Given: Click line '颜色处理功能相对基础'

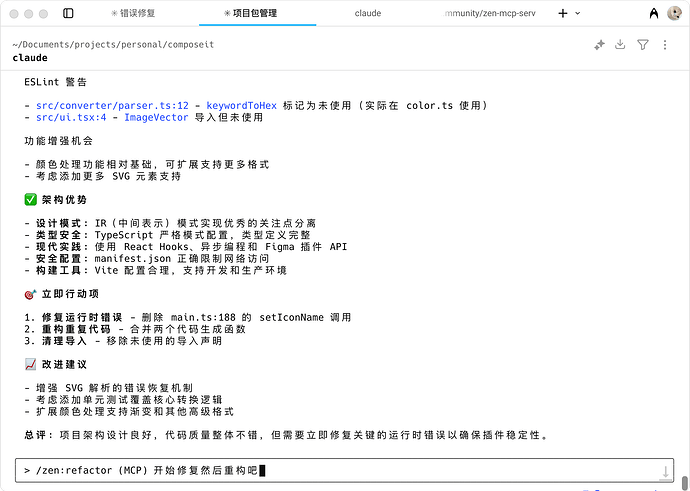Looking at the screenshot, I should pos(147,165).
